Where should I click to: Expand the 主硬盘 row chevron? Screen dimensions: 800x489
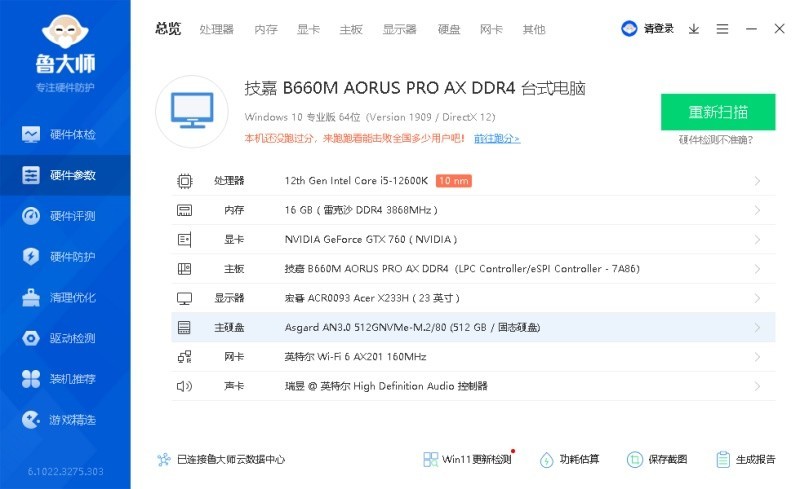click(757, 327)
